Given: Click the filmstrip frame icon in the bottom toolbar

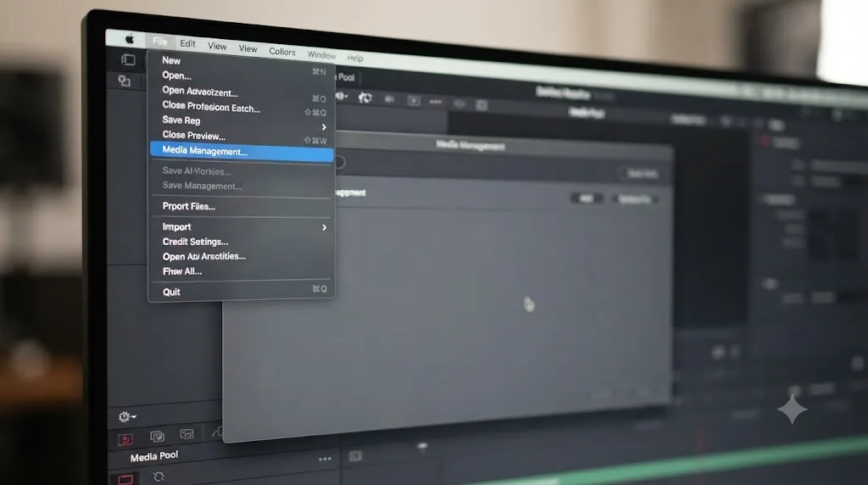Looking at the screenshot, I should 187,434.
